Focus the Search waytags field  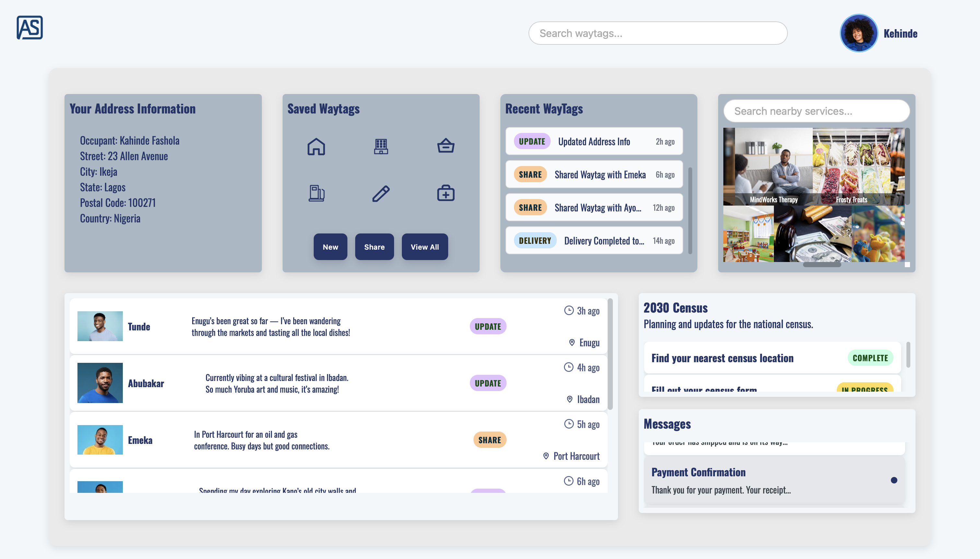coord(658,33)
